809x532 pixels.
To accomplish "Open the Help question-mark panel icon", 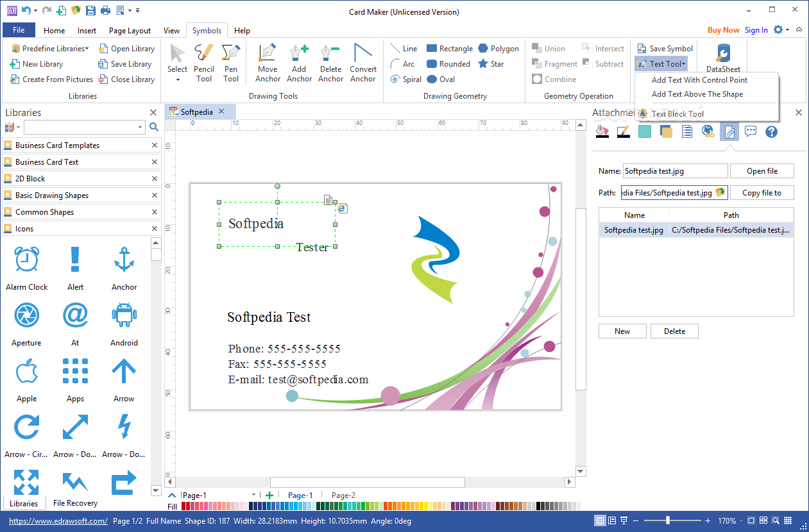I will click(x=771, y=131).
